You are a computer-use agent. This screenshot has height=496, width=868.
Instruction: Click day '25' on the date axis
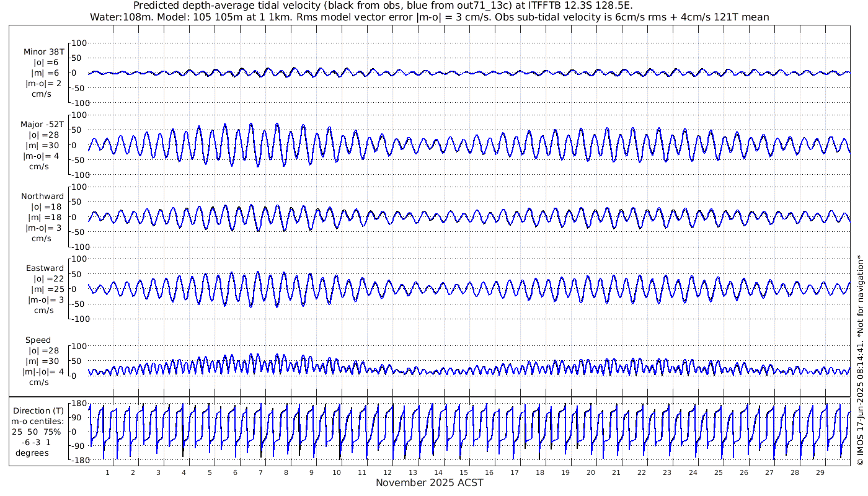(x=717, y=472)
